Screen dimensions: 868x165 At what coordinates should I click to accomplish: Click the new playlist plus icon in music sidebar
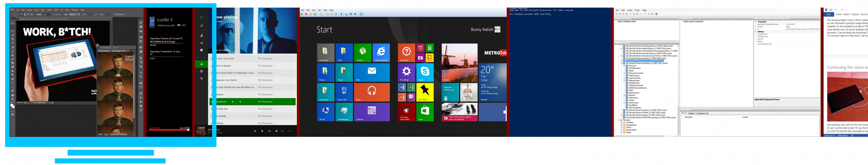tap(201, 71)
